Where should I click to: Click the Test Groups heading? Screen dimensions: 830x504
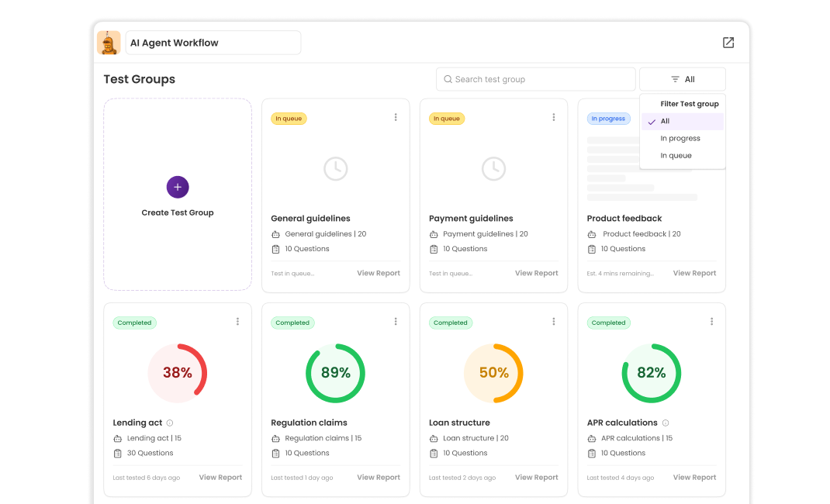pyautogui.click(x=139, y=79)
